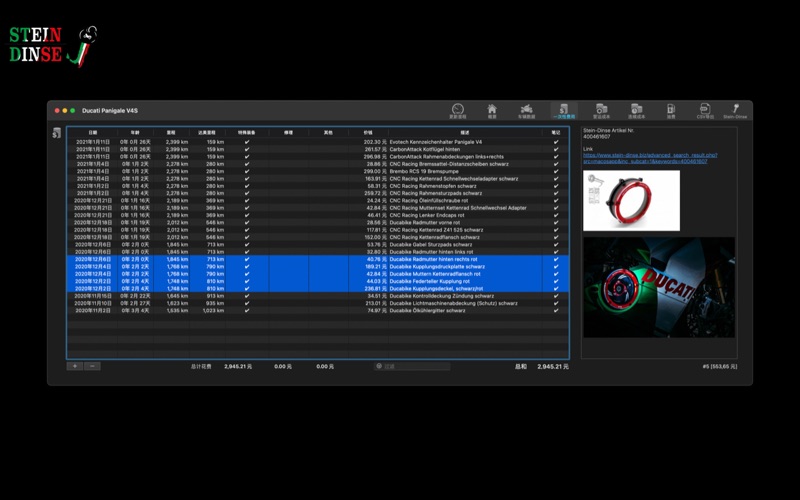The image size is (800, 500).
Task: Select row Ducabike Gabel Sturzpads schwarz
Action: click(x=318, y=245)
